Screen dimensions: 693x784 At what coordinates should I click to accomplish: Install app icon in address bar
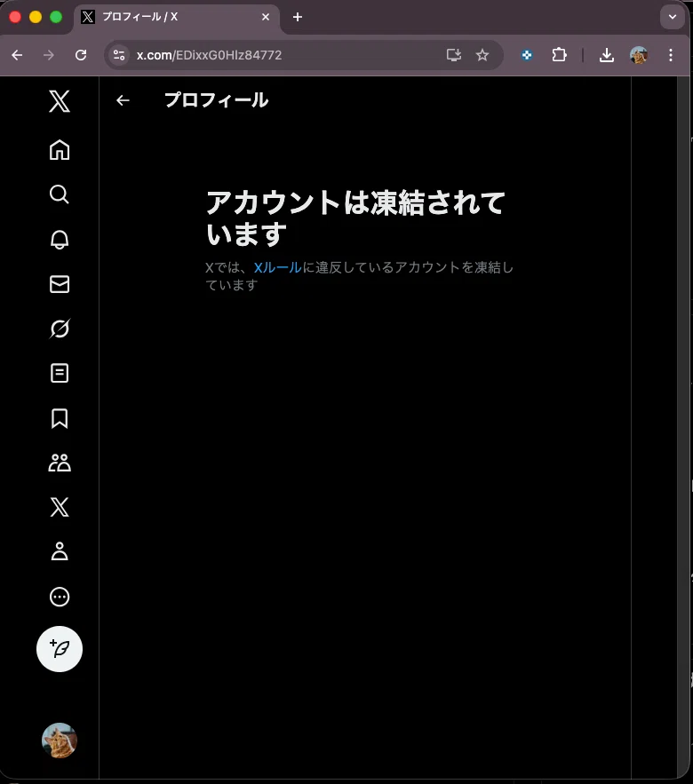click(453, 55)
